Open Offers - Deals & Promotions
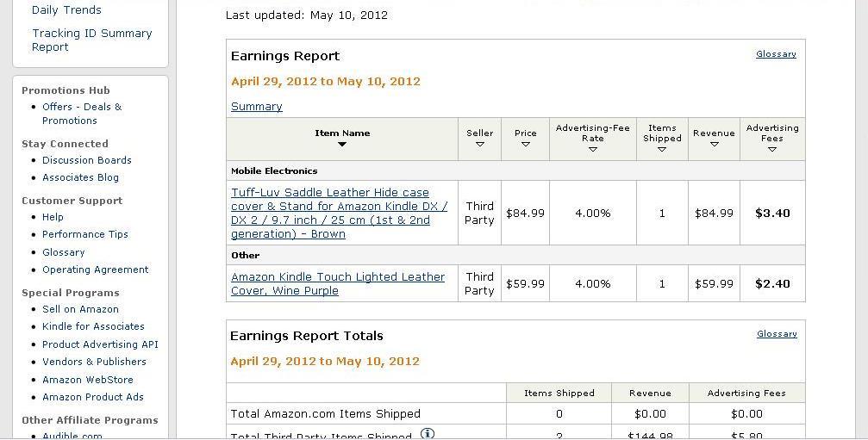The image size is (868, 440). (82, 114)
